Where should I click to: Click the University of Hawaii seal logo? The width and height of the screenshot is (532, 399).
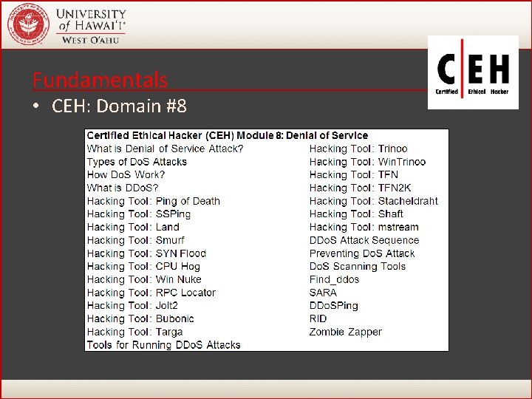pos(29,24)
